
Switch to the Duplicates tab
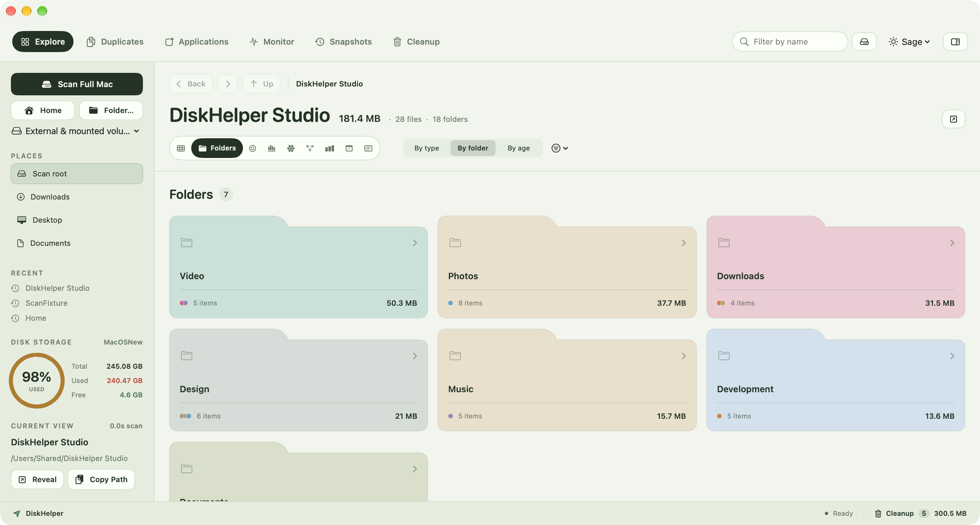point(115,42)
